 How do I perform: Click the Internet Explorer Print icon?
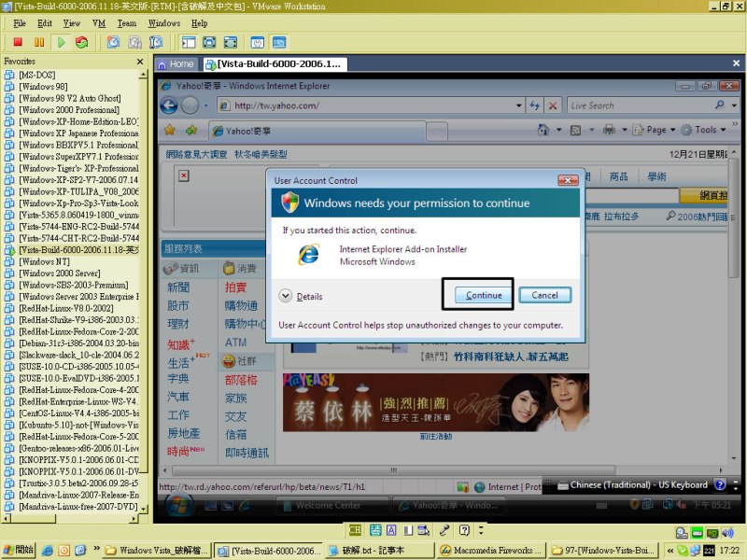coord(609,130)
